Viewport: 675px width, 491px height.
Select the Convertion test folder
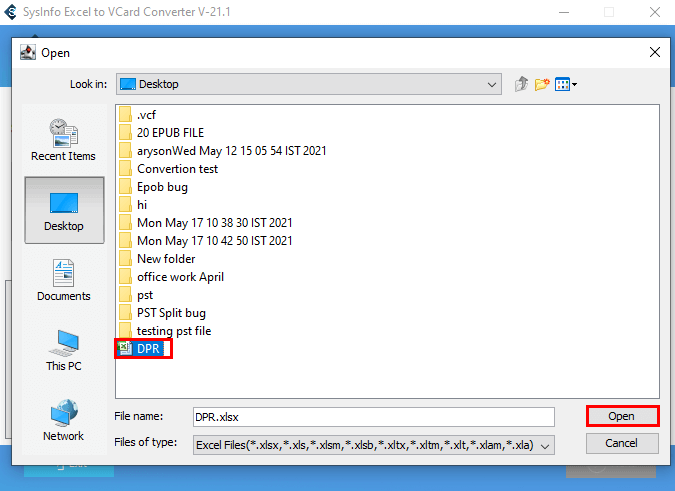[x=168, y=169]
